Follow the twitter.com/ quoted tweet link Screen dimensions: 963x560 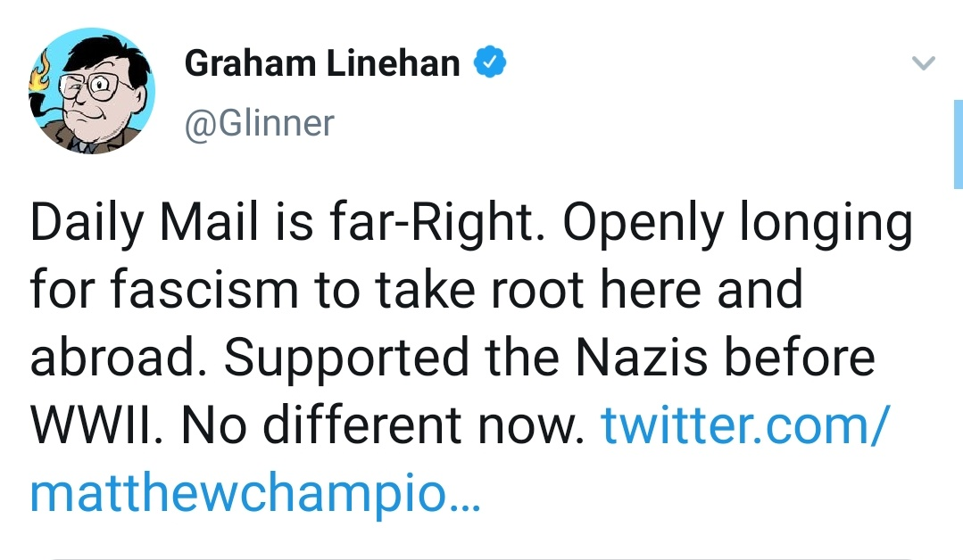coord(744,425)
